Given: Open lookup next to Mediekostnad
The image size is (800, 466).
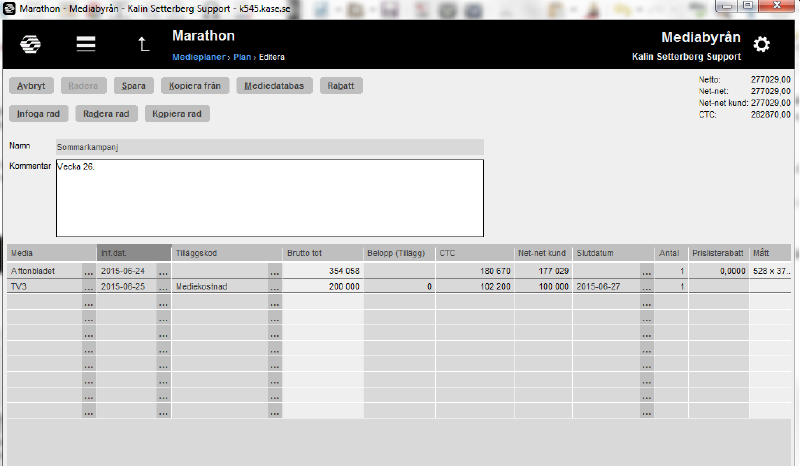Looking at the screenshot, I should click(275, 287).
